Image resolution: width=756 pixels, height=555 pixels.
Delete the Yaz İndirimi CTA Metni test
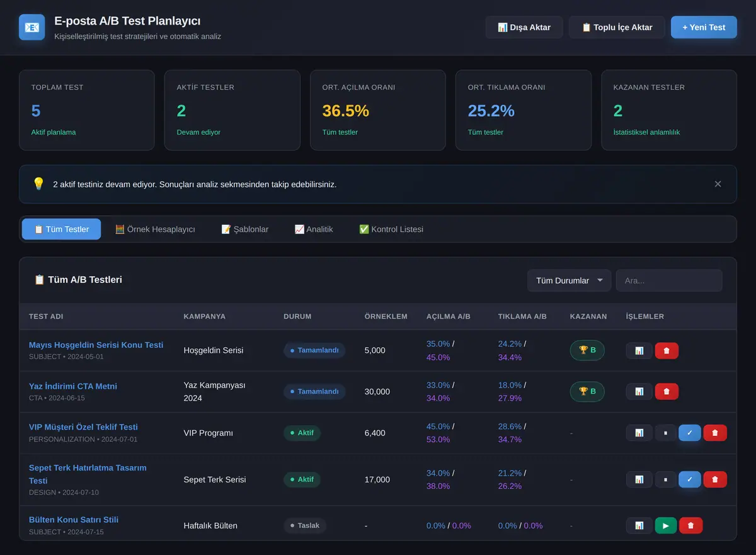[x=667, y=391]
